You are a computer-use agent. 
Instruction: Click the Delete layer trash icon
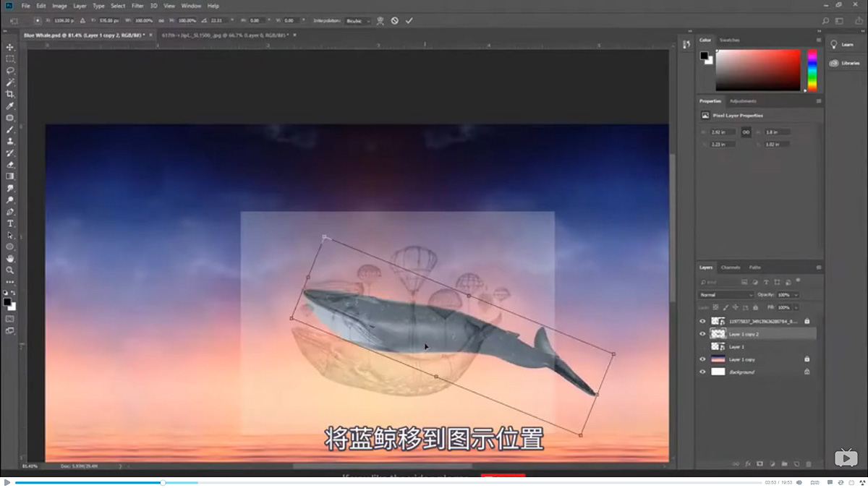(x=809, y=463)
